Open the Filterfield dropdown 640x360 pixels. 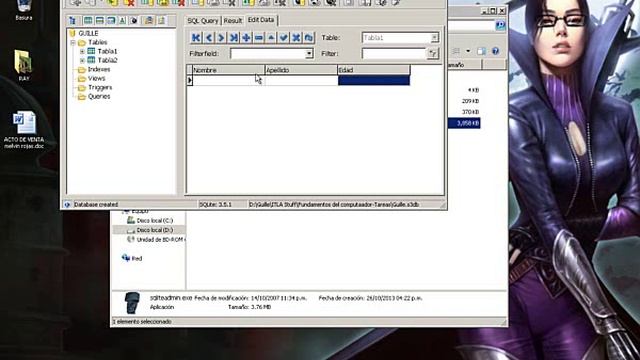click(309, 53)
